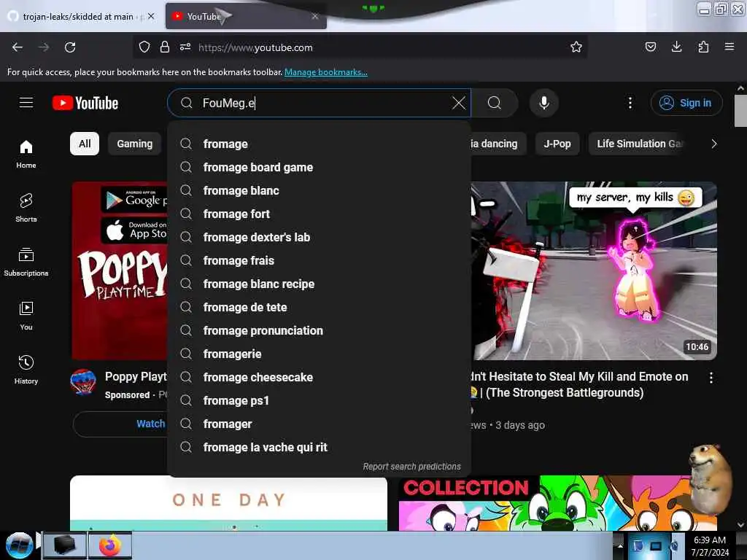Open Firefox extensions menu
Image resolution: width=747 pixels, height=560 pixels.
coord(703,47)
